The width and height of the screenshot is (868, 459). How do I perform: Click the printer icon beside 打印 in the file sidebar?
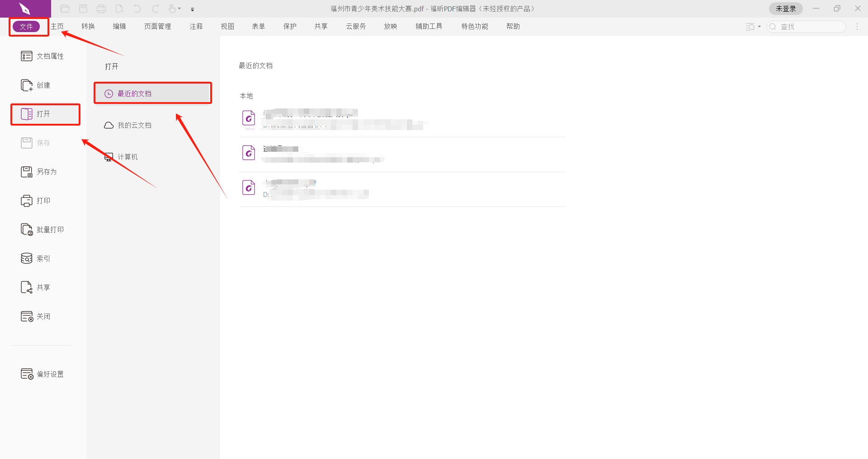27,201
